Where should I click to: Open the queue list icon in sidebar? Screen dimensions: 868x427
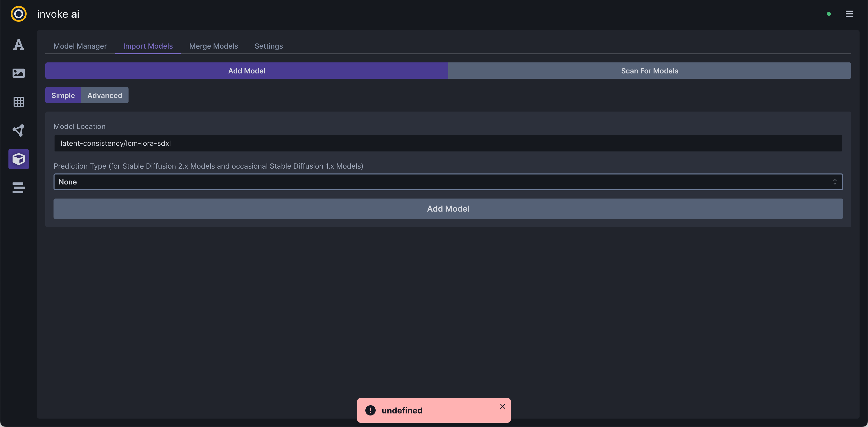coord(18,188)
